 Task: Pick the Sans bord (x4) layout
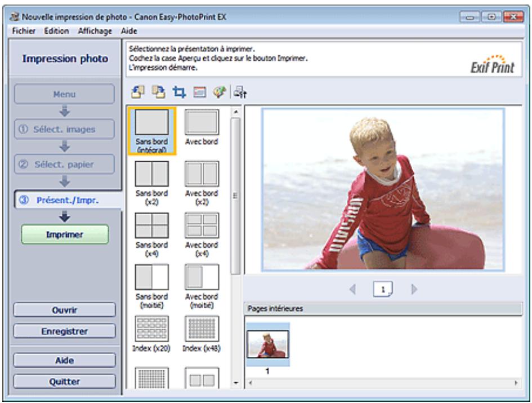pos(151,235)
